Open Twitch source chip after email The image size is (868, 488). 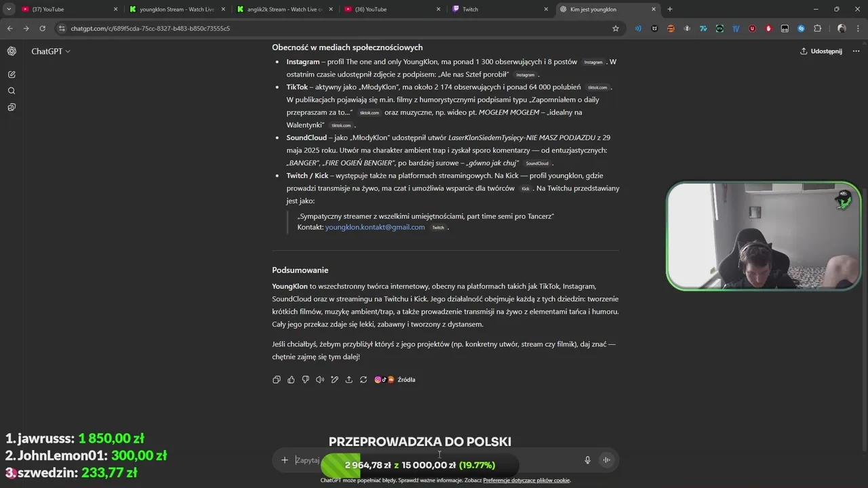[438, 228]
